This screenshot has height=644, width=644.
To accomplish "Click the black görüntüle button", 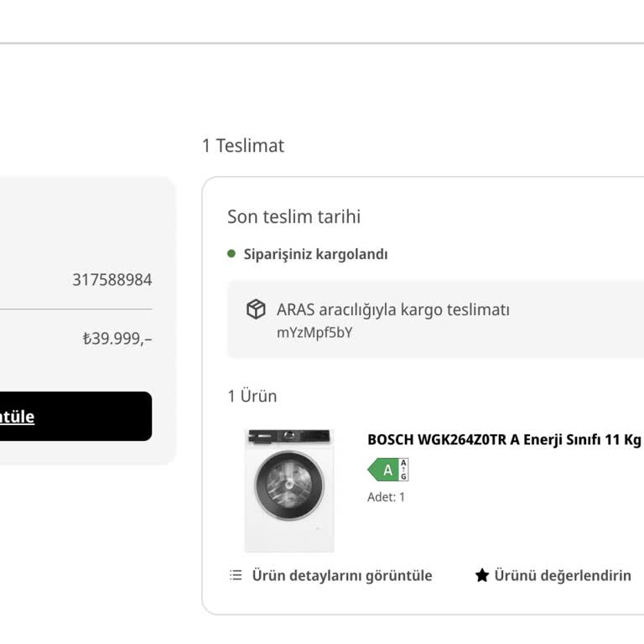I will [x=76, y=416].
